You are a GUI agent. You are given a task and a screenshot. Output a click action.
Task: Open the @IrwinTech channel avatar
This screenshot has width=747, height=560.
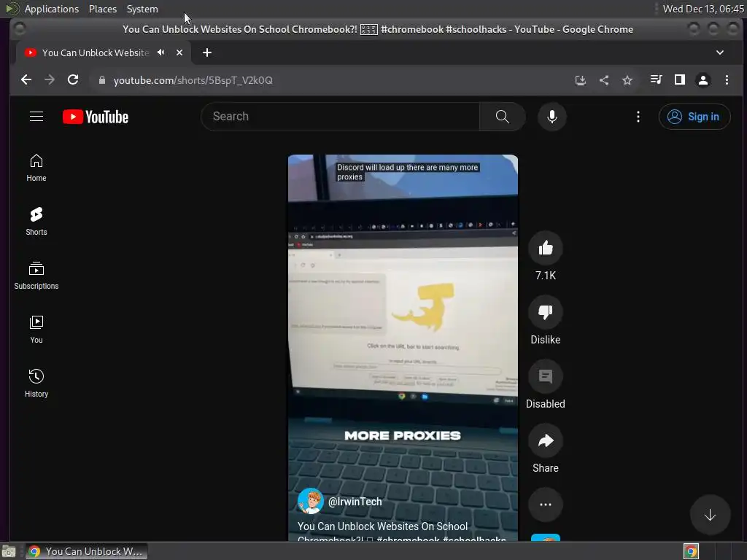click(x=310, y=502)
